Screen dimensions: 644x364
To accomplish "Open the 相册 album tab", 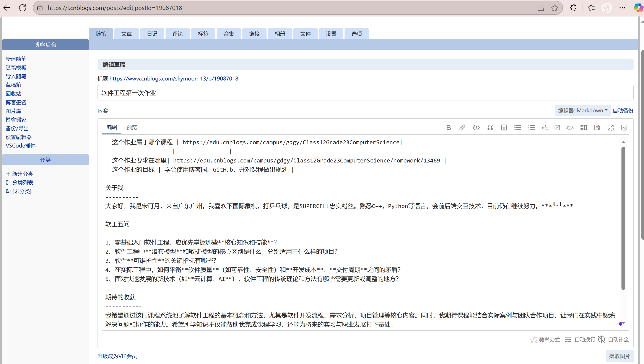I will (x=280, y=34).
